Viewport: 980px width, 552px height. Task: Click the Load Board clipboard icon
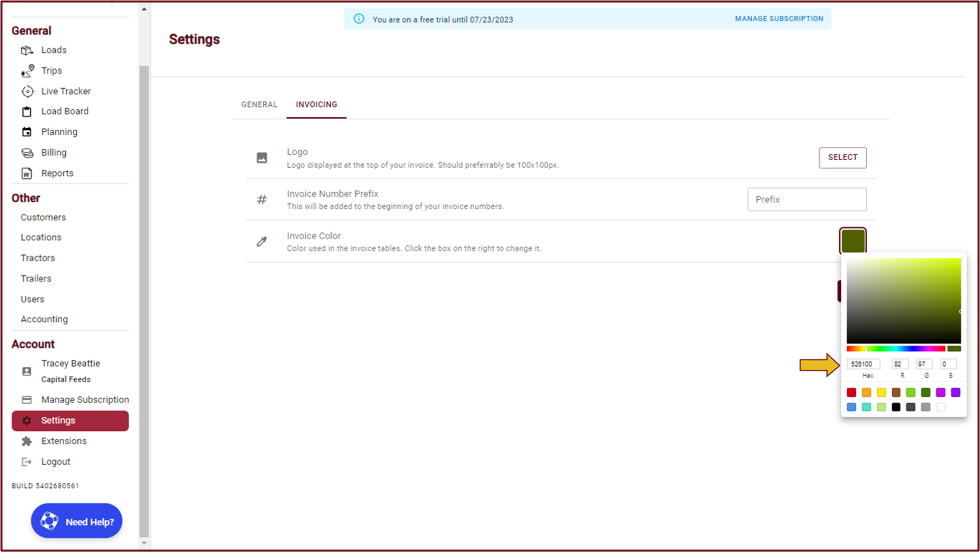[27, 112]
